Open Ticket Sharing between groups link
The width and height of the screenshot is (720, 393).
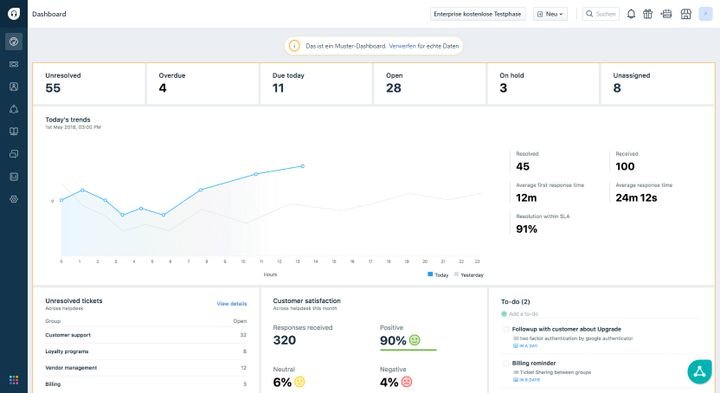[555, 372]
